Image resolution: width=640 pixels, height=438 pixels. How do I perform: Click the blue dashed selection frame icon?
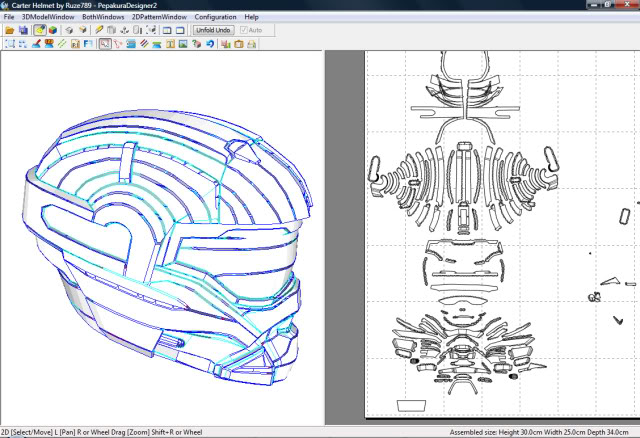coord(10,44)
